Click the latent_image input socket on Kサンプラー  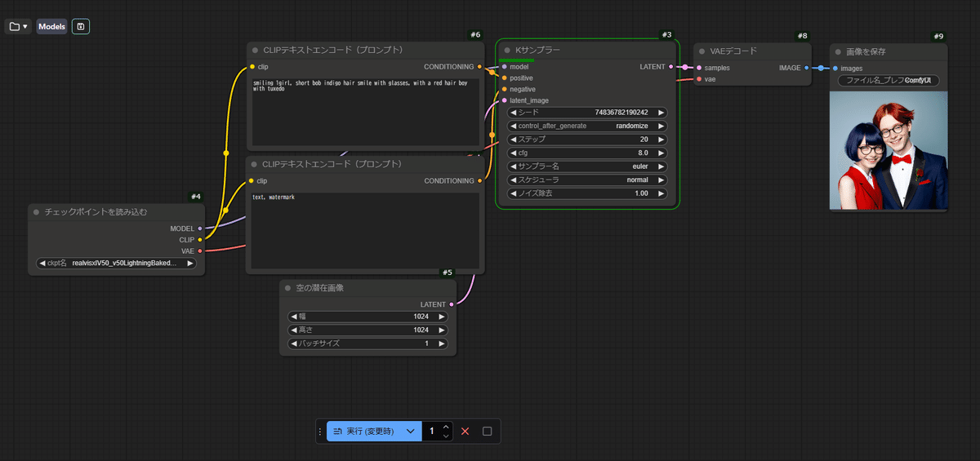point(504,100)
